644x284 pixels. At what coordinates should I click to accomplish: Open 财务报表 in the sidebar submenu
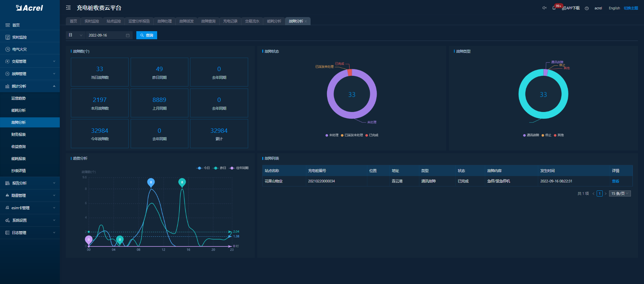[19, 134]
